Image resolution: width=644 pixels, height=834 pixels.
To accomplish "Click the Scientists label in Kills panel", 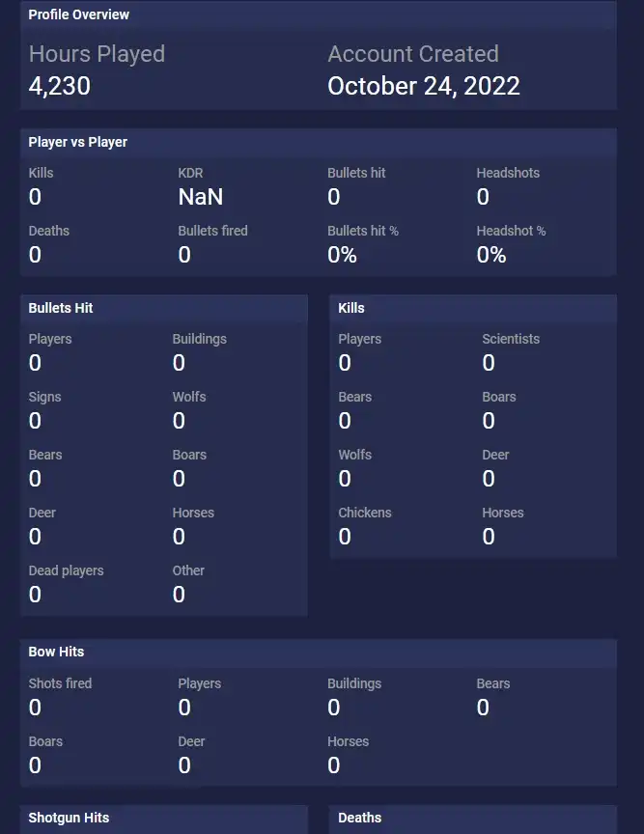I will [511, 339].
